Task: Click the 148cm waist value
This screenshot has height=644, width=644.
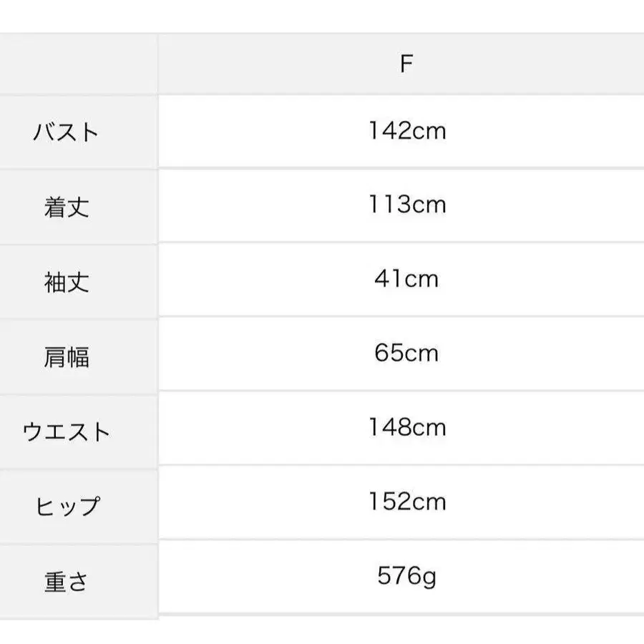Action: [407, 428]
